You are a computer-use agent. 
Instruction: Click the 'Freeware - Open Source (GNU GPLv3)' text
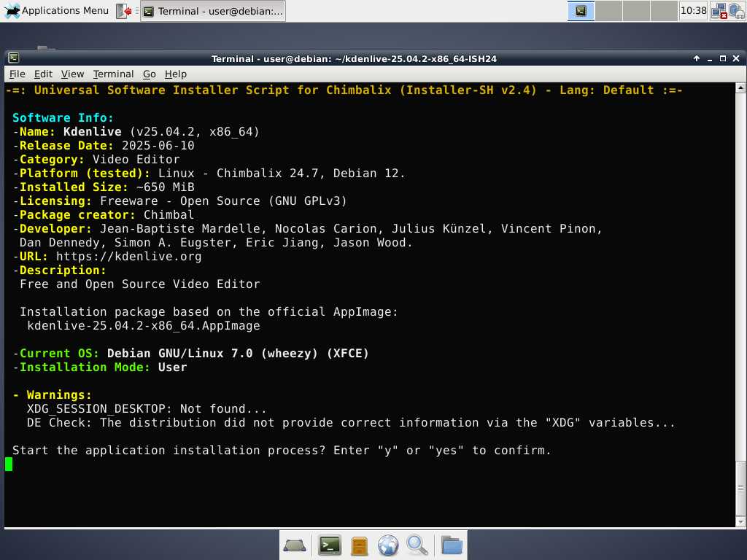(223, 201)
